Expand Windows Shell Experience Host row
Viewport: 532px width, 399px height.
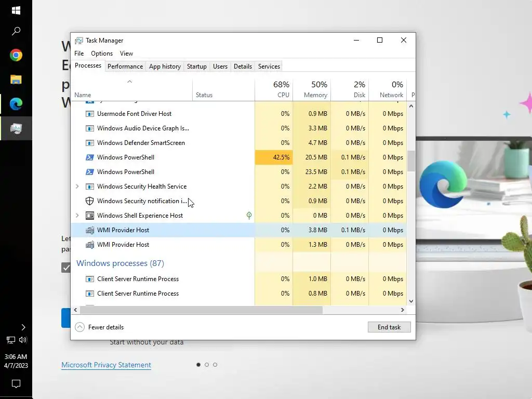click(x=77, y=216)
